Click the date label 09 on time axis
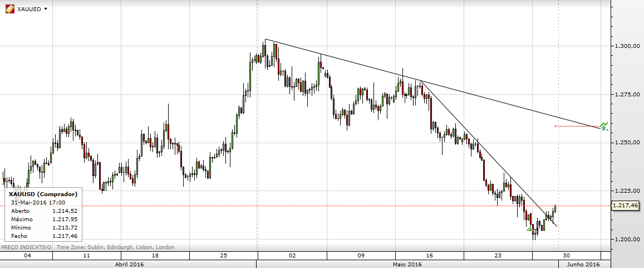Viewport: 644px width, 268px height. click(361, 256)
